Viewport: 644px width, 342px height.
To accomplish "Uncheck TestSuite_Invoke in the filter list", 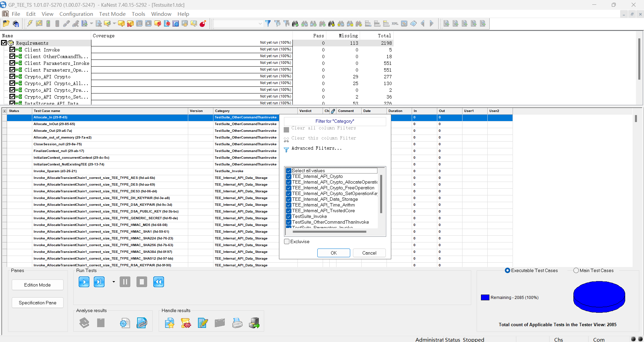I will tap(289, 217).
